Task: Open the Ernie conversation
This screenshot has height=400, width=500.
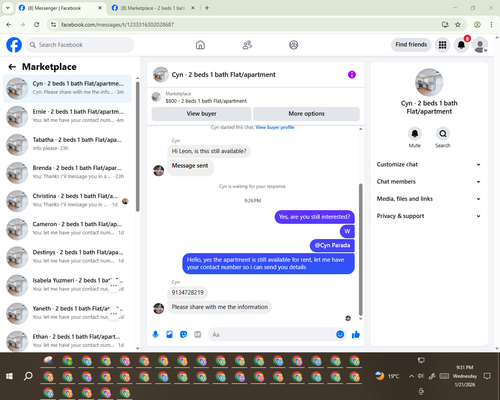Action: (67, 117)
